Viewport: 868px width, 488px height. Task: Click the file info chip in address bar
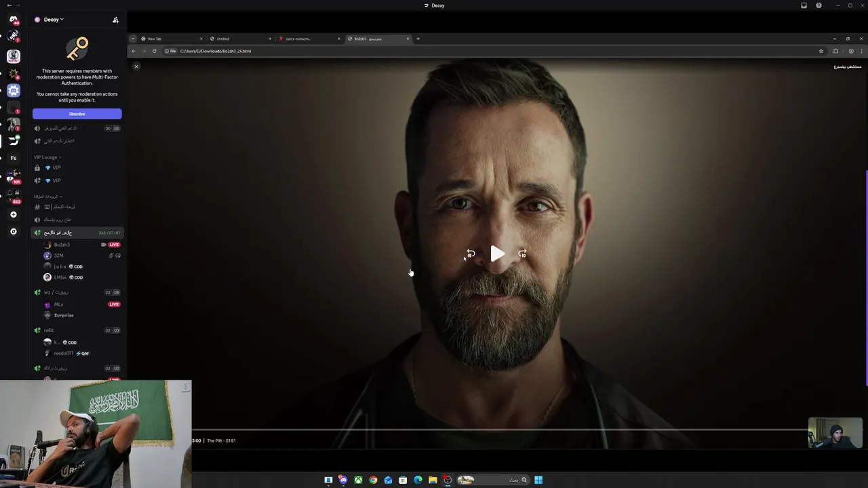click(x=170, y=51)
